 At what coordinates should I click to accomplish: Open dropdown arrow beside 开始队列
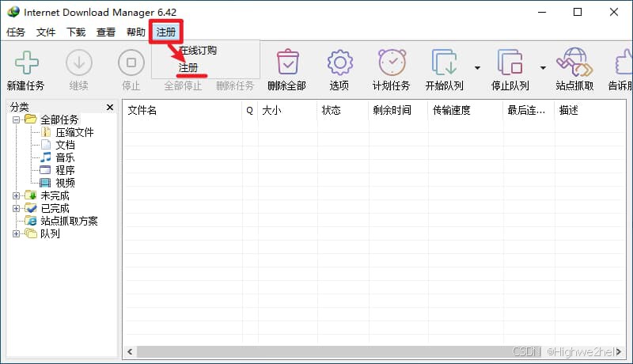point(477,68)
